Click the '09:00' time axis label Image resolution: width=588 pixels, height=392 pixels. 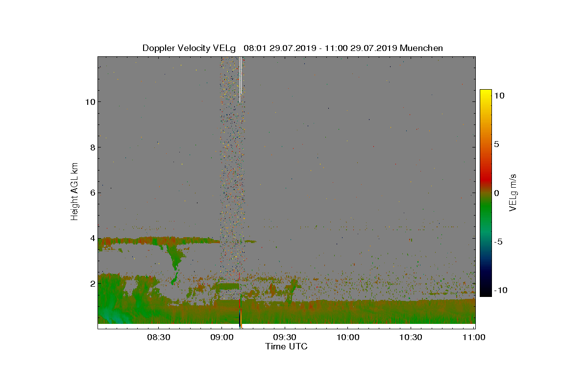pyautogui.click(x=221, y=337)
